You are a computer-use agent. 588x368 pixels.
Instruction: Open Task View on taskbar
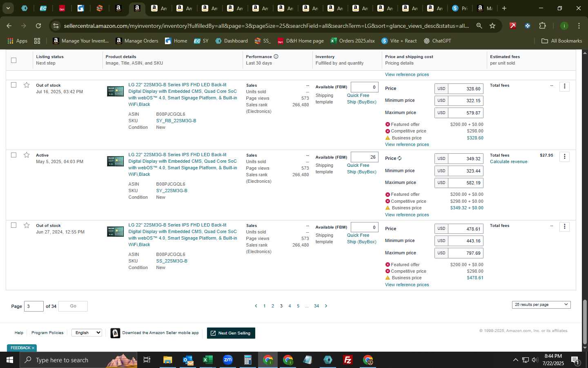(147, 360)
